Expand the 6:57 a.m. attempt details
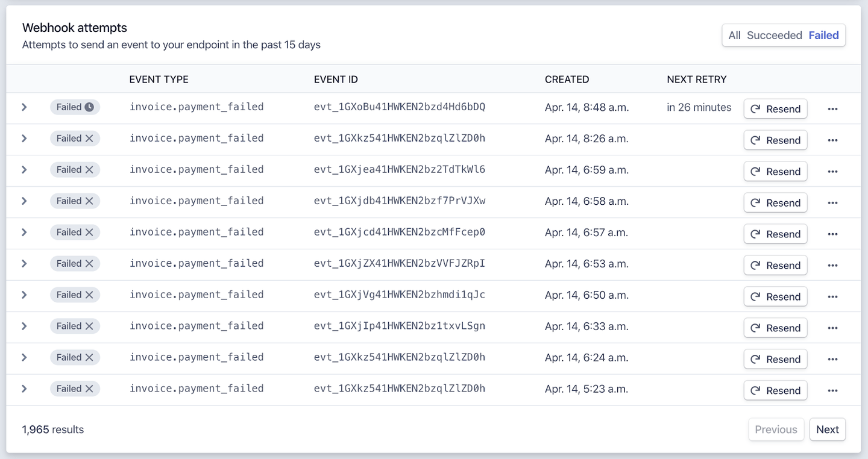The image size is (868, 459). coord(24,232)
